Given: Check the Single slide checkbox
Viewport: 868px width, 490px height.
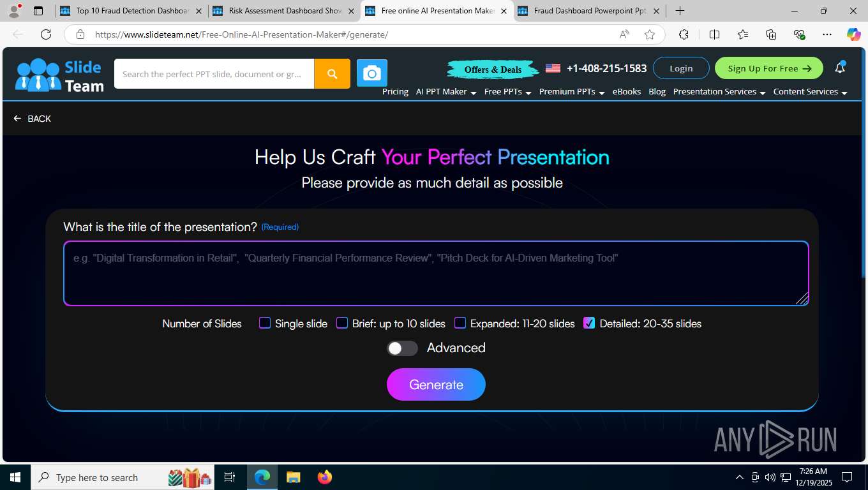Looking at the screenshot, I should (x=265, y=323).
